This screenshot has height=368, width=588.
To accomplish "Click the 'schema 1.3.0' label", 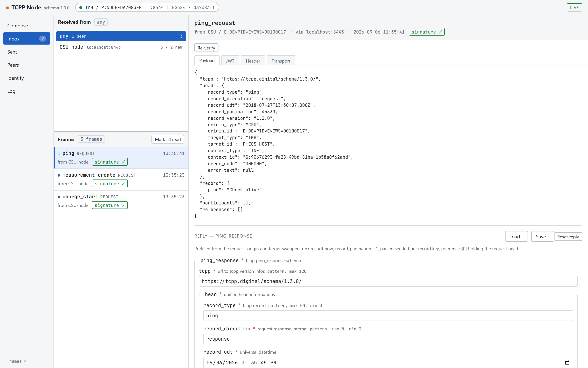I will coord(57,8).
